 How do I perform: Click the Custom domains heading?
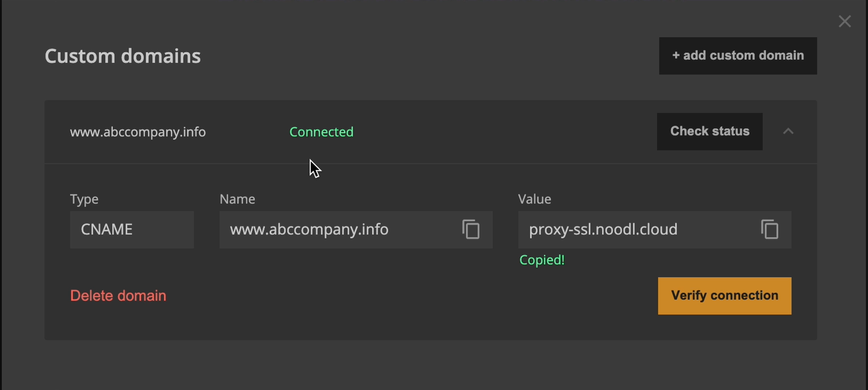[x=122, y=56]
